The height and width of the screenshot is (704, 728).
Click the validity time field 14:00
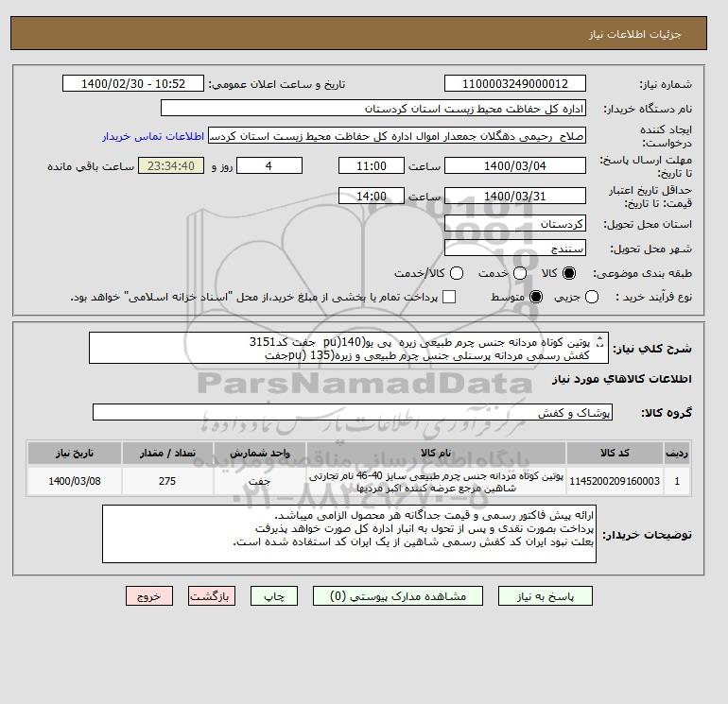click(x=372, y=196)
